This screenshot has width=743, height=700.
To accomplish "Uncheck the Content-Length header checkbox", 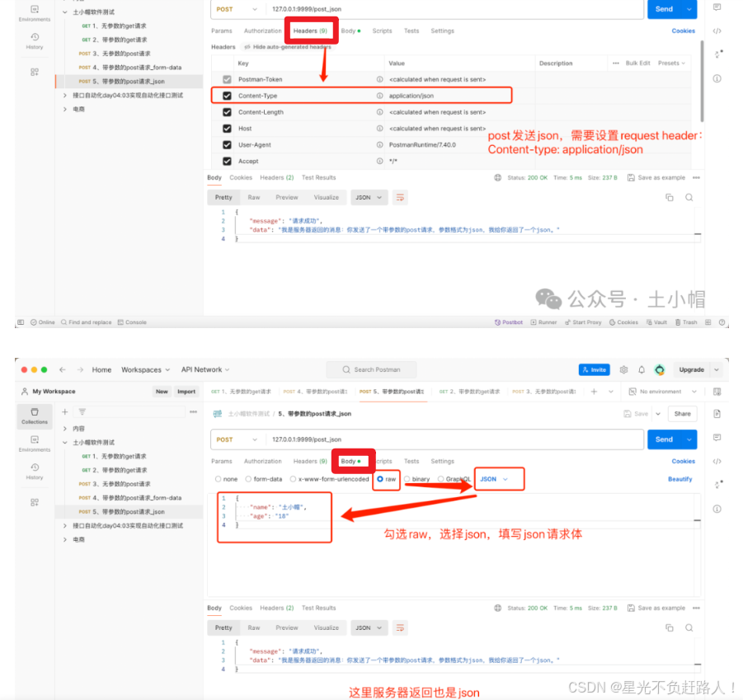I will click(227, 112).
